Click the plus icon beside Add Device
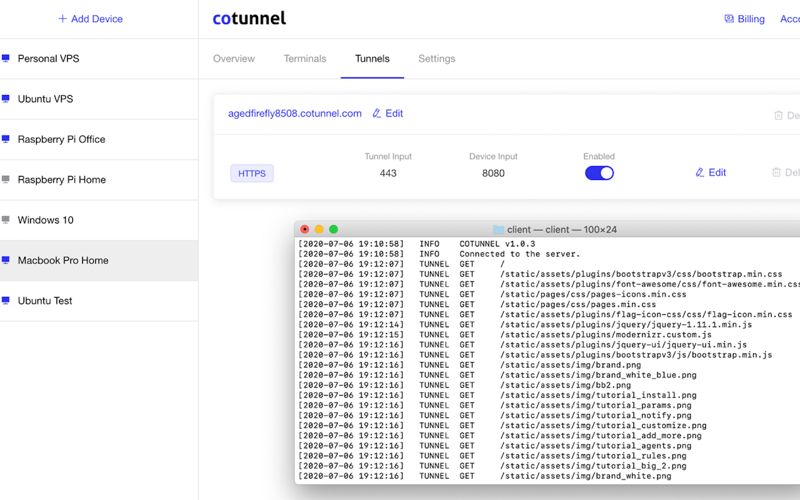 [x=62, y=19]
